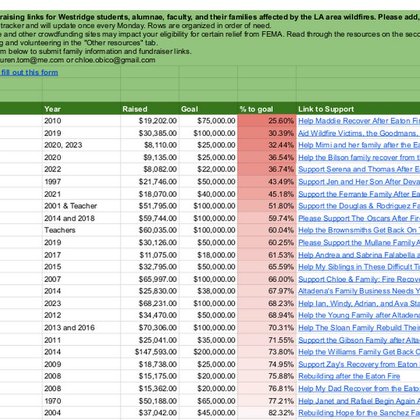Select the $22,000.00 goal cell

[x=208, y=169]
